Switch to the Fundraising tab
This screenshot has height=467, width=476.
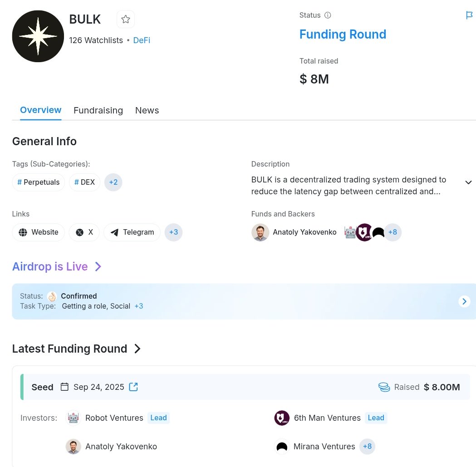(x=98, y=110)
